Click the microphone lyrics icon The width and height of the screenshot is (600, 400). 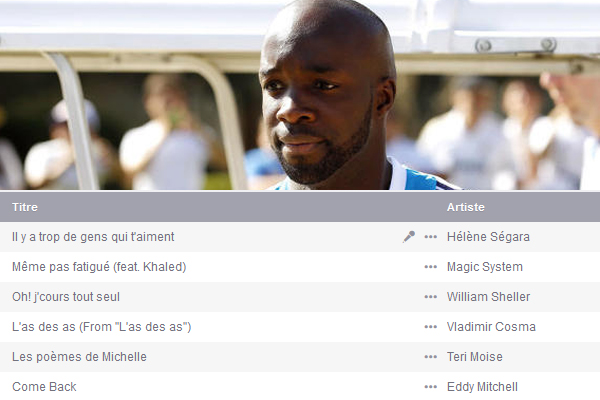click(409, 237)
